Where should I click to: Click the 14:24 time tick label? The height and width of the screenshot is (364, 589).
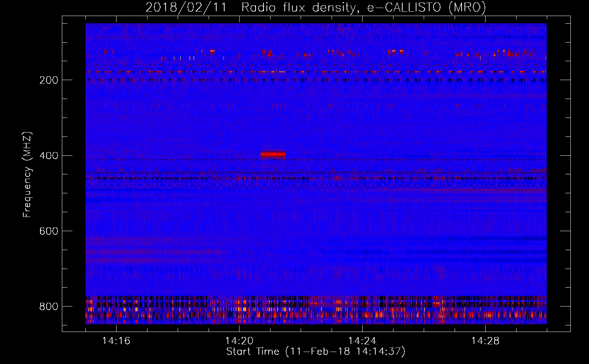click(x=362, y=341)
